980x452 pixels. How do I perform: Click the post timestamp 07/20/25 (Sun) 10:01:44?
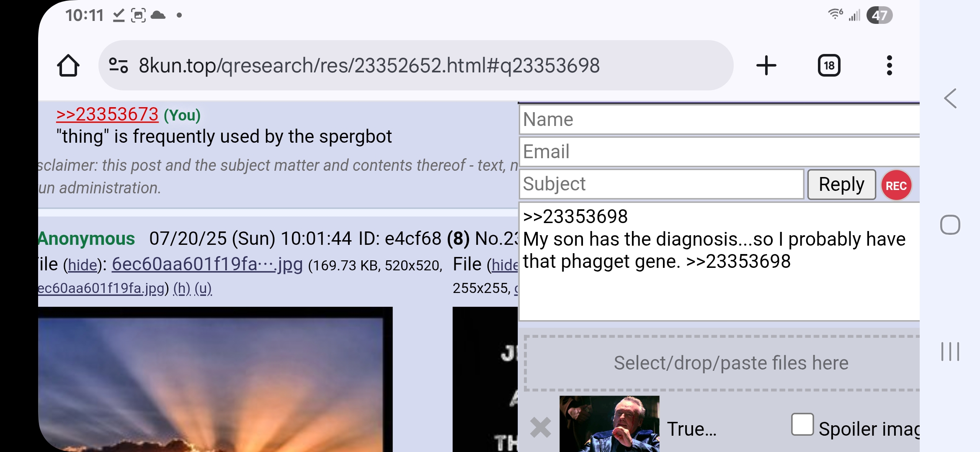tap(250, 239)
